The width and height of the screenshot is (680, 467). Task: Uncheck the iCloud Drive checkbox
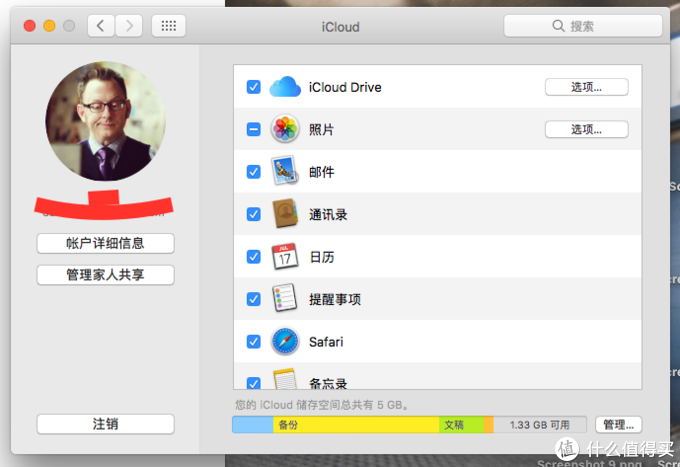pos(254,87)
